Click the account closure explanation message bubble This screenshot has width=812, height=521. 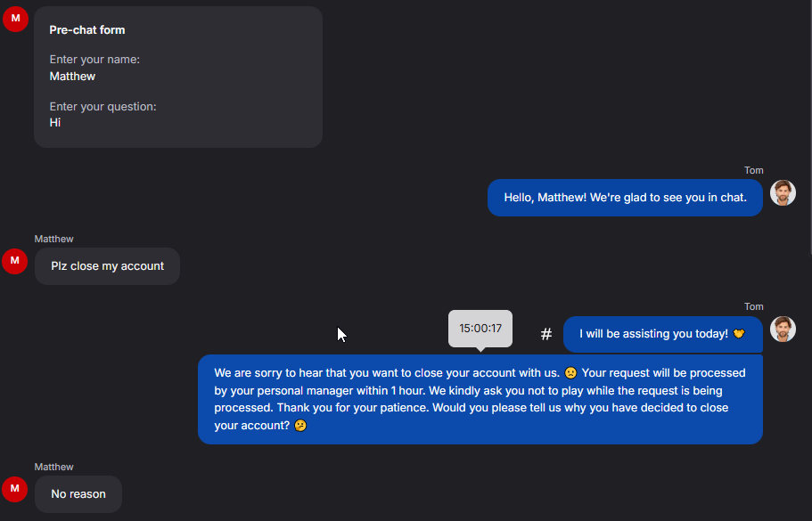point(480,399)
